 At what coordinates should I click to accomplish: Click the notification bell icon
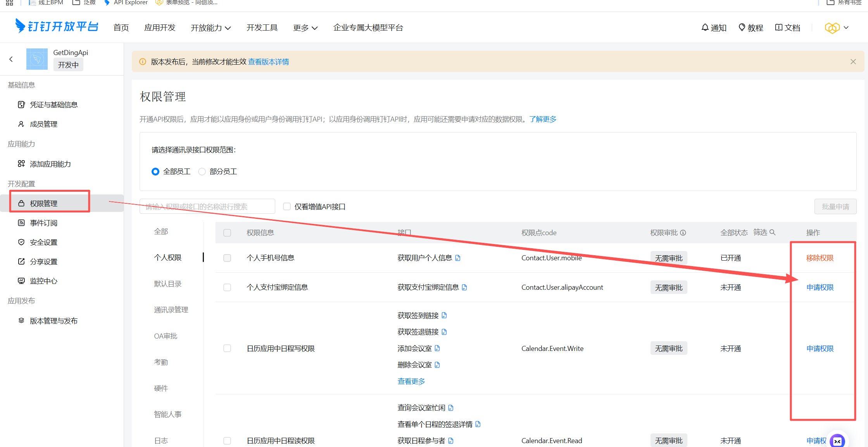tap(705, 28)
